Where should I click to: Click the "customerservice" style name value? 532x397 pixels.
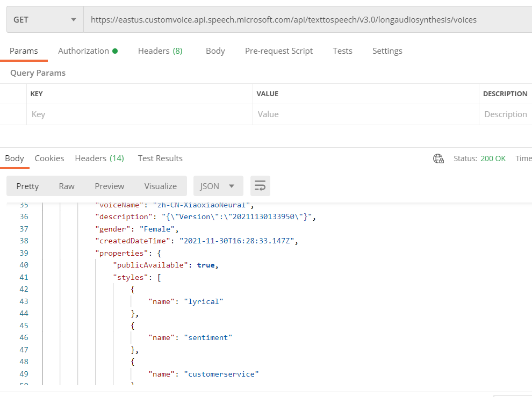(221, 374)
